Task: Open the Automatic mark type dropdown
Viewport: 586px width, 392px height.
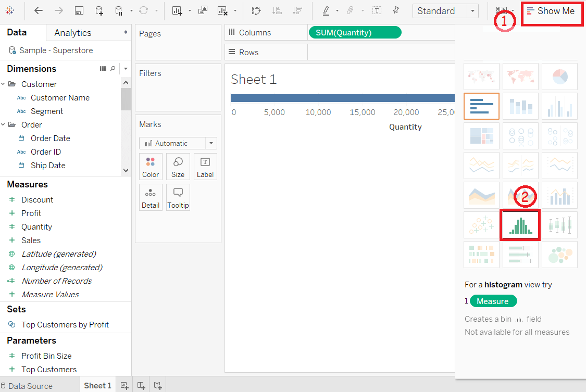Action: click(178, 143)
